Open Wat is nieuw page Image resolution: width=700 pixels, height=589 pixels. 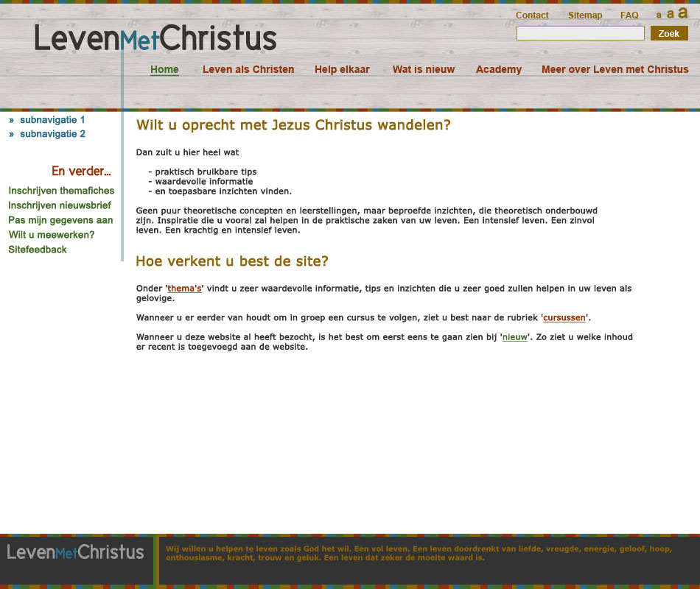click(x=424, y=70)
